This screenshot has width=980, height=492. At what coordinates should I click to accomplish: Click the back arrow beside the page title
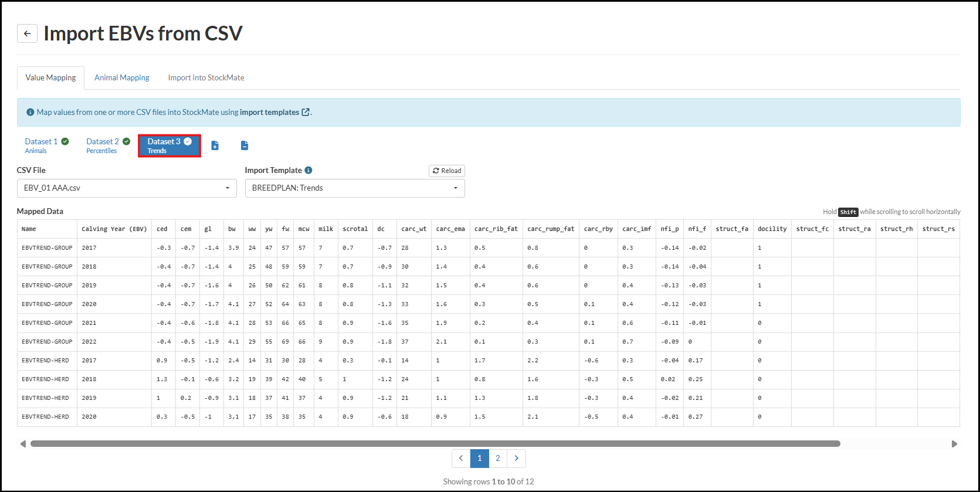pyautogui.click(x=27, y=33)
